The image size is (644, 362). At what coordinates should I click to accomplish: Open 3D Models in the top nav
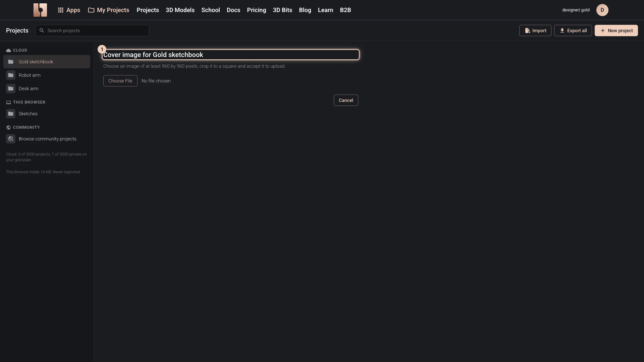pyautogui.click(x=180, y=10)
